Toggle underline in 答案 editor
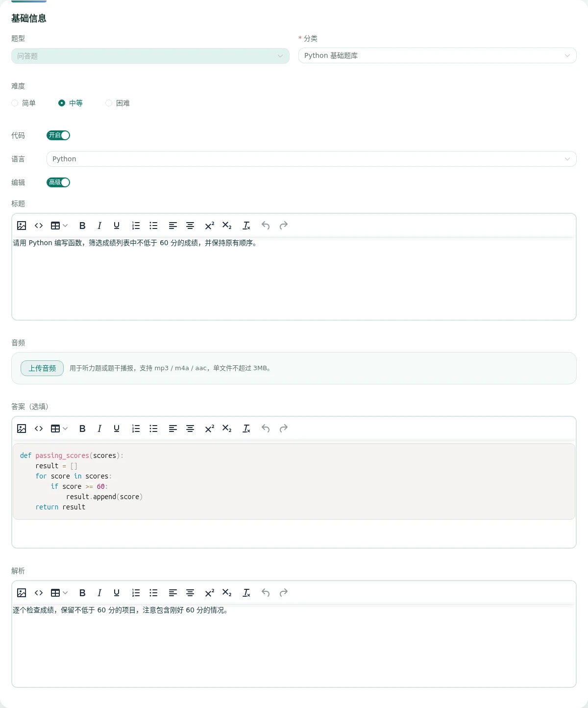Image resolution: width=588 pixels, height=708 pixels. click(117, 429)
